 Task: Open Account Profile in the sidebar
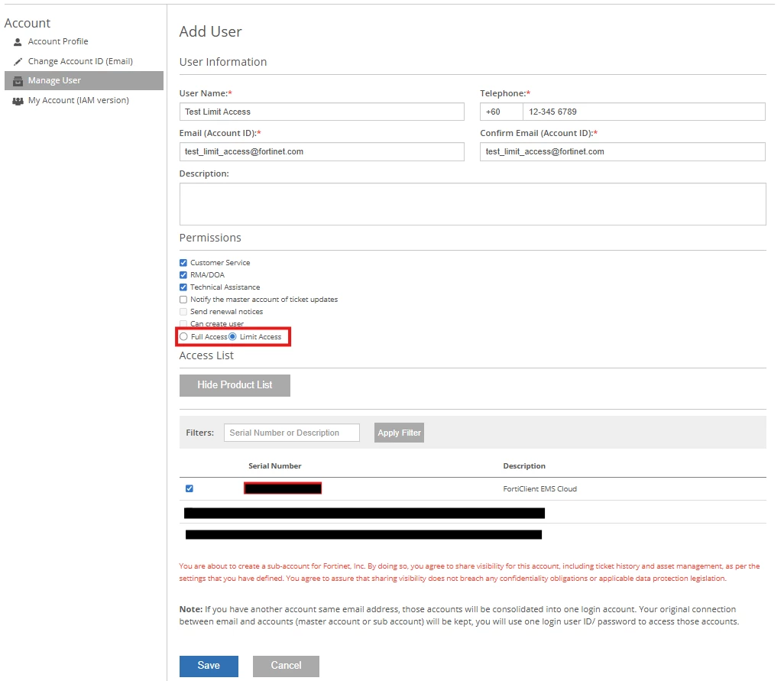(58, 41)
